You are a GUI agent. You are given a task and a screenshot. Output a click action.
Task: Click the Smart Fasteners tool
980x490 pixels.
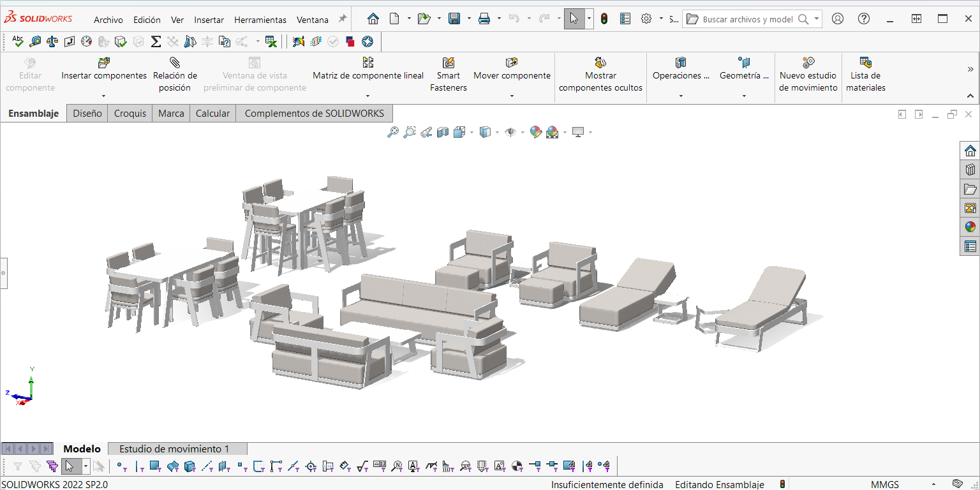[448, 75]
